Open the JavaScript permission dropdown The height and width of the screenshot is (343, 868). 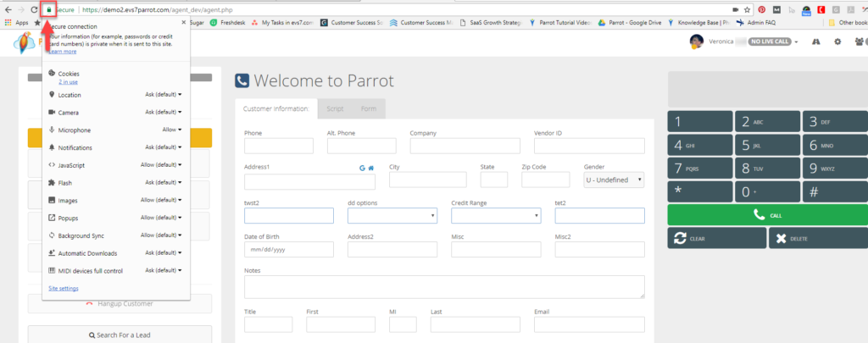point(161,165)
